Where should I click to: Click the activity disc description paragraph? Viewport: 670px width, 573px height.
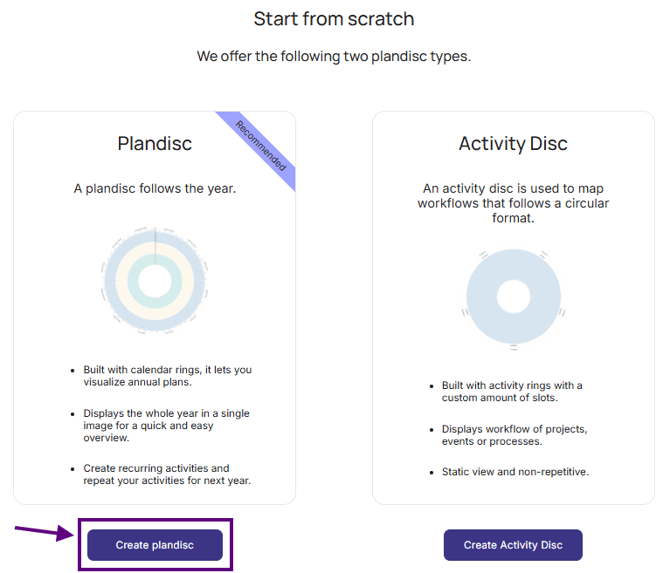coord(513,203)
